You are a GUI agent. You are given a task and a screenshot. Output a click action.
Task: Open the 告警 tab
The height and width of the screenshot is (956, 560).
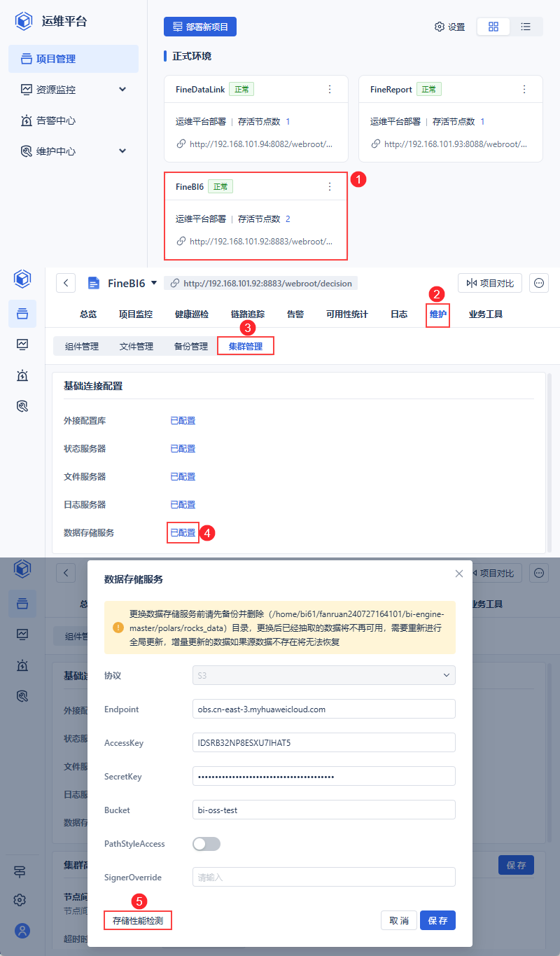click(x=295, y=314)
